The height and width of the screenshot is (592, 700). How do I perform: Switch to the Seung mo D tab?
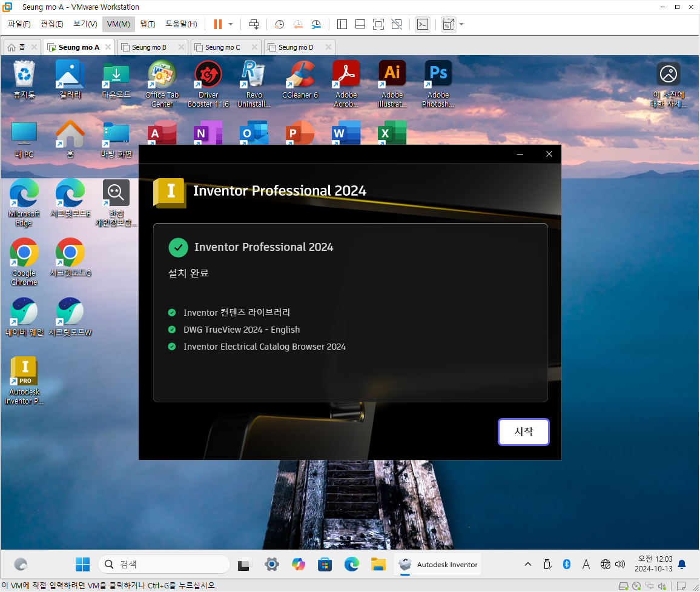[x=296, y=47]
